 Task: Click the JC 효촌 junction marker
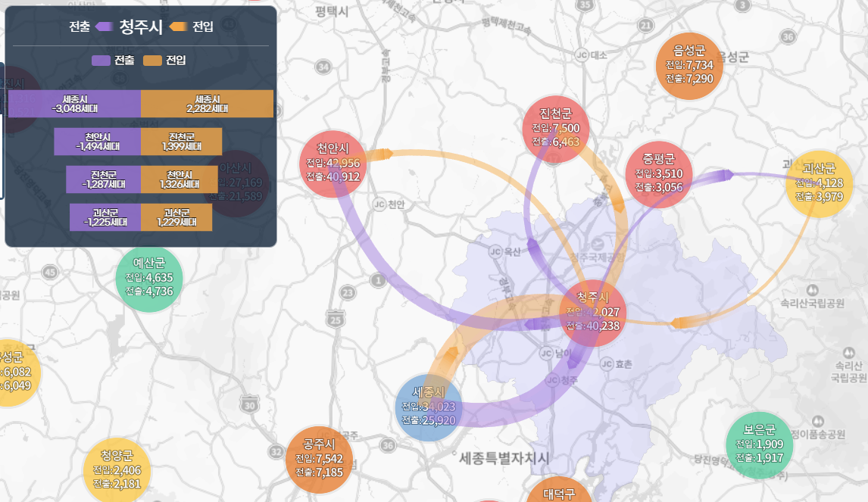[607, 363]
